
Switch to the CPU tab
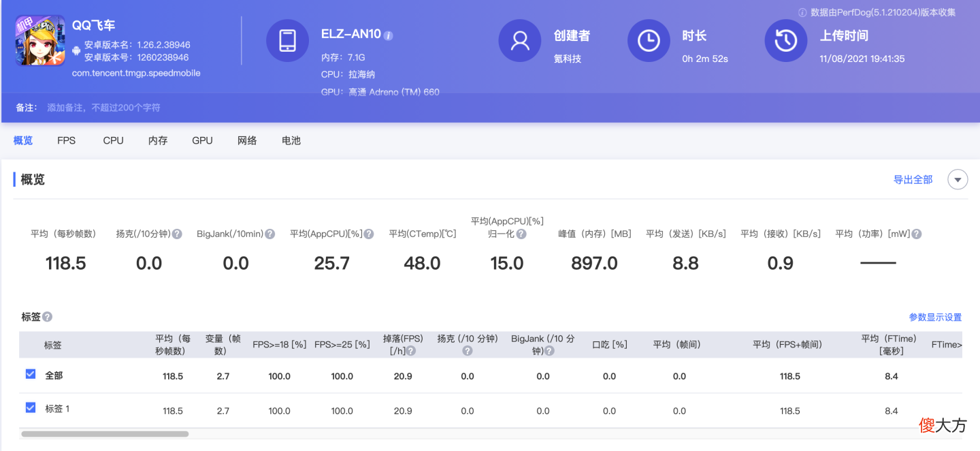(114, 140)
